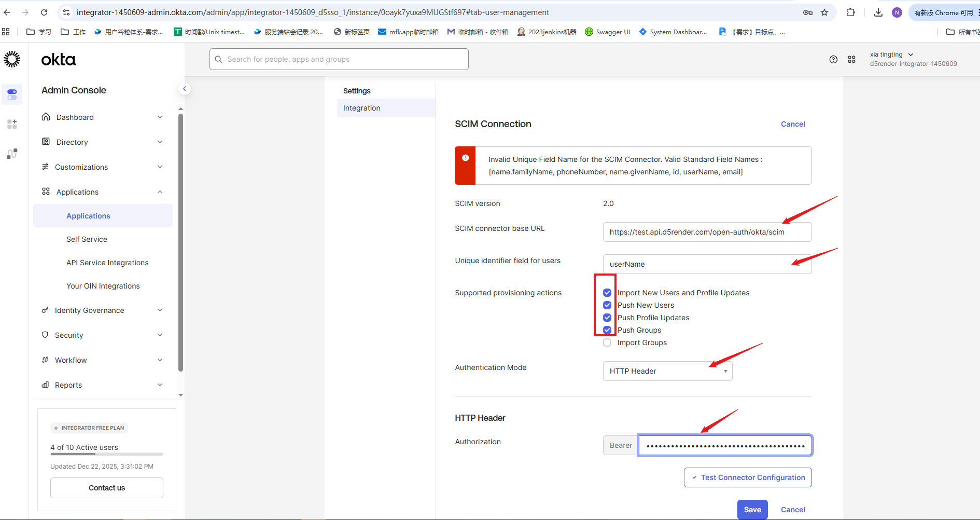This screenshot has height=520, width=980.
Task: Open the Chrome extensions puzzle icon
Action: click(x=850, y=12)
